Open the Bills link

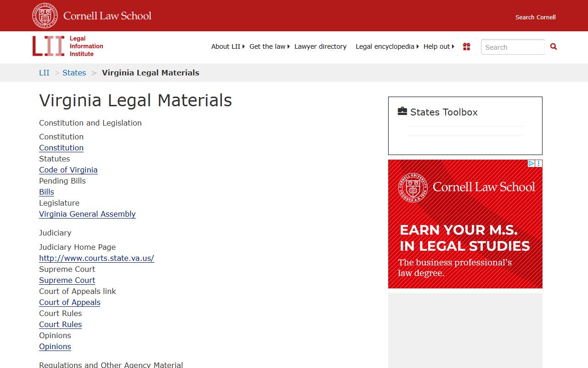(46, 192)
